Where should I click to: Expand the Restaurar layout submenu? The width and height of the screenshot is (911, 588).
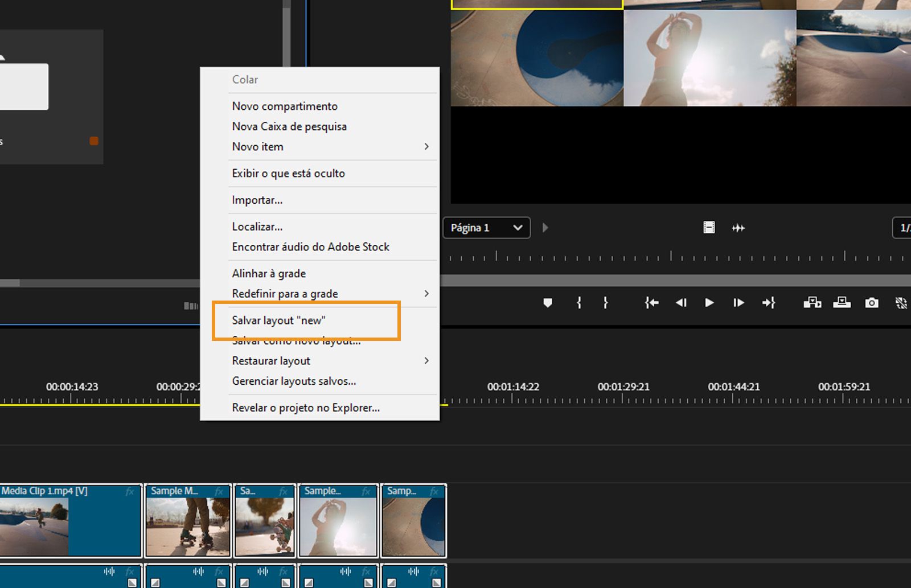[426, 360]
